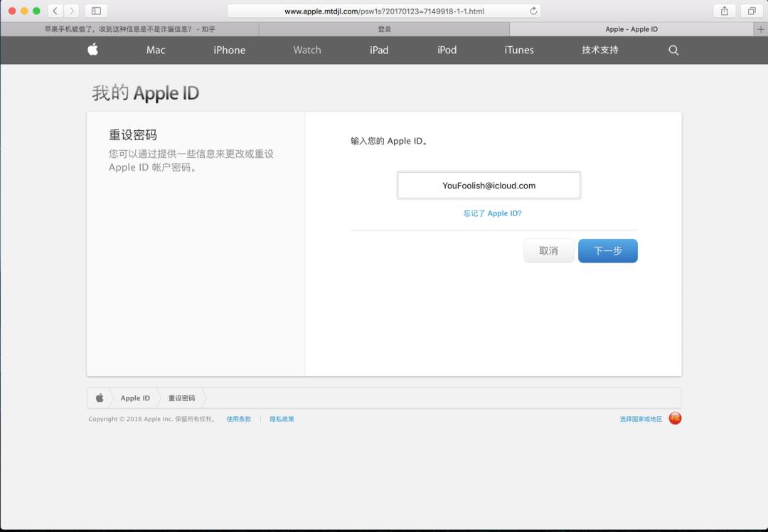The width and height of the screenshot is (768, 532).
Task: Click the Apple ID email input field
Action: coord(489,185)
